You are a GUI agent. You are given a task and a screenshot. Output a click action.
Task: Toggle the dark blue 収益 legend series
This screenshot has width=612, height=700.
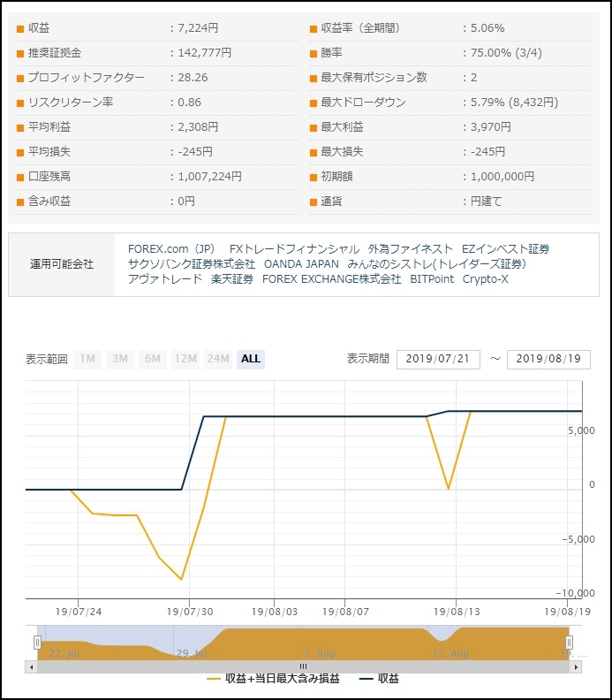click(x=379, y=679)
